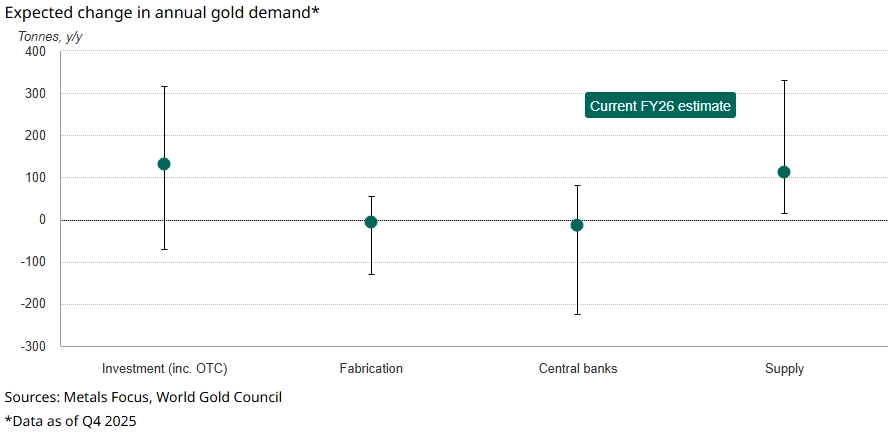Select the Investment (inc. OTC) axis label

click(x=164, y=368)
